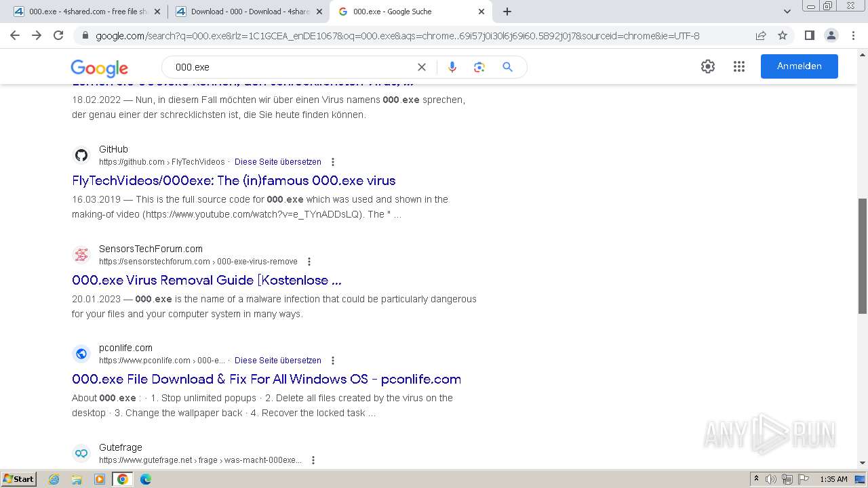Open FlyTechVideos/000exe GitHub result

click(x=234, y=180)
